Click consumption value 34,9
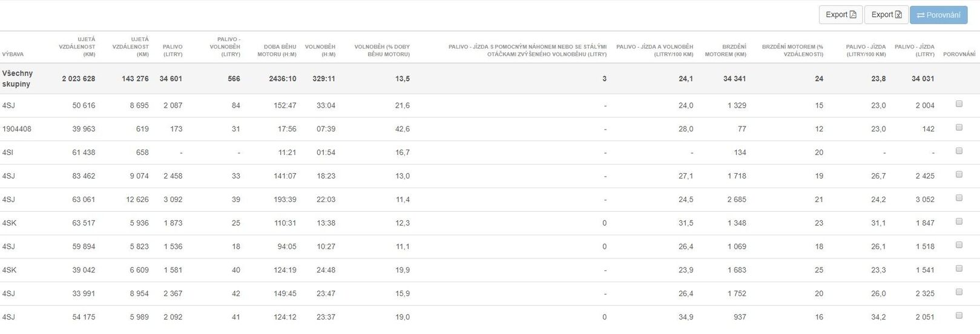This screenshot has width=980, height=334. pyautogui.click(x=686, y=317)
